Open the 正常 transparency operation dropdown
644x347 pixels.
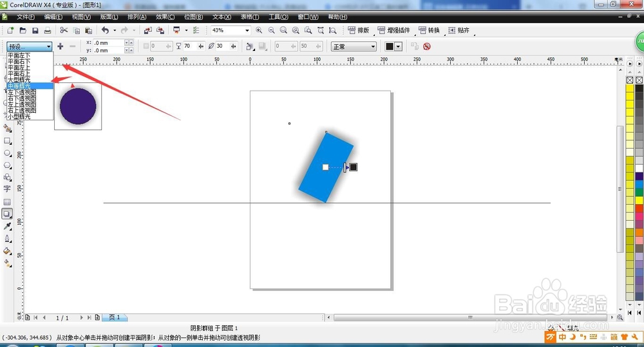pos(354,46)
